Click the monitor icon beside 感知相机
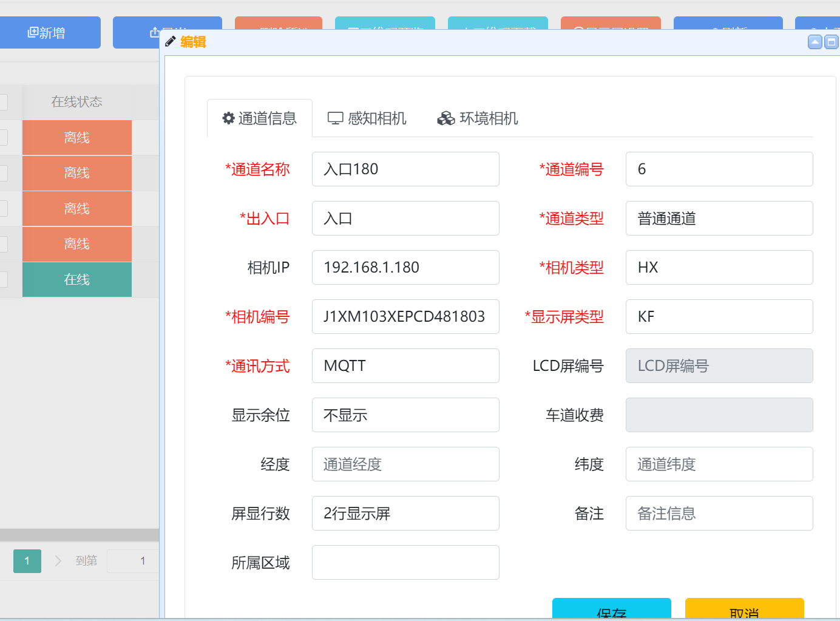This screenshot has width=840, height=621. [x=335, y=118]
